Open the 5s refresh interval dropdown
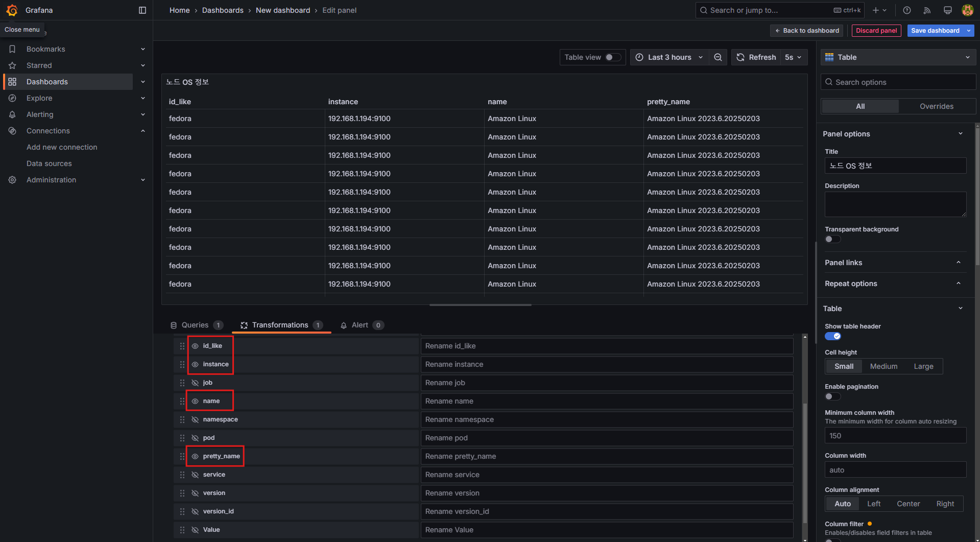Viewport: 980px width, 542px height. 794,57
